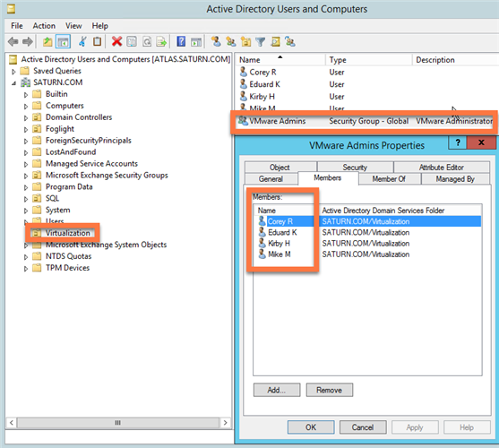
Task: Click the Paste clipboard toolbar icon
Action: (x=97, y=41)
